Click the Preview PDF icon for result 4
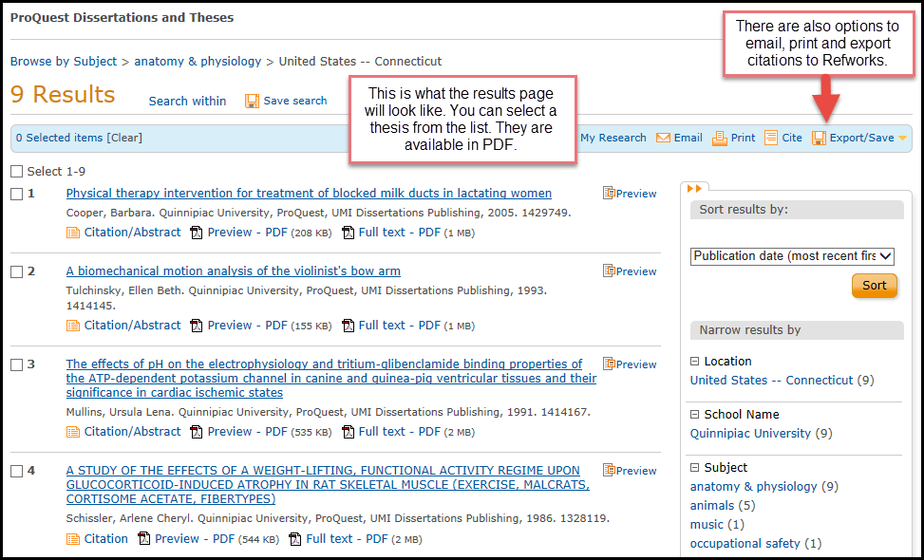The height and width of the screenshot is (560, 924). (x=143, y=539)
